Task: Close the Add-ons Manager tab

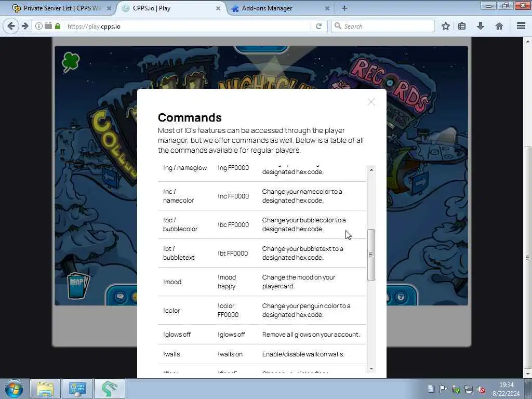Action: [x=327, y=8]
